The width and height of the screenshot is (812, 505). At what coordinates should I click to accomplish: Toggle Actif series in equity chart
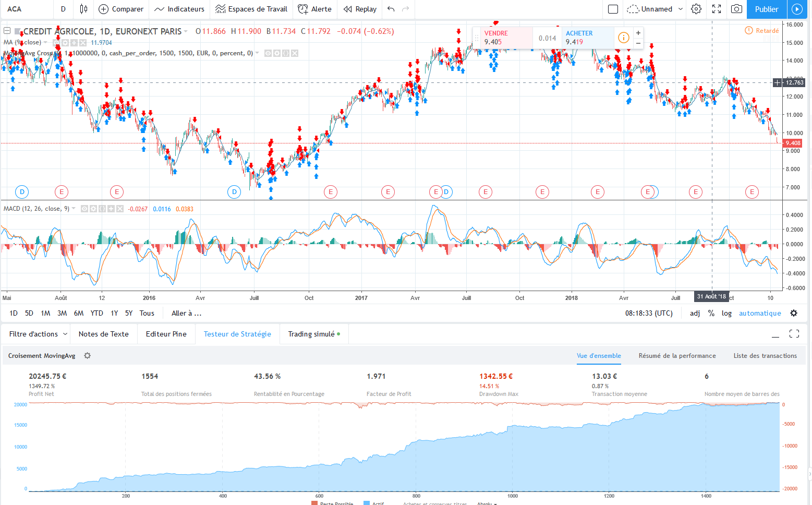coord(374,503)
